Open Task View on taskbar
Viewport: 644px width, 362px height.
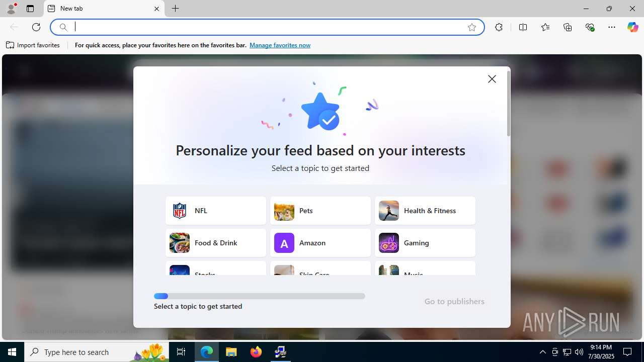pyautogui.click(x=181, y=352)
